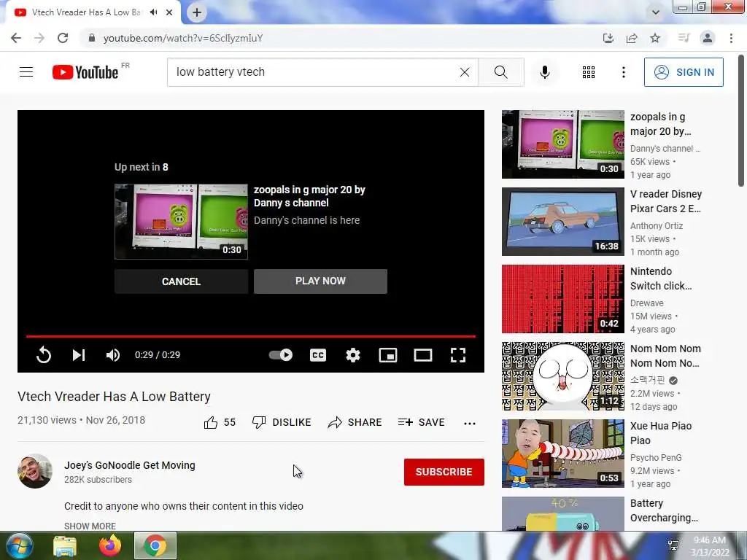This screenshot has height=560, width=747.
Task: Reload the page
Action: pos(63,38)
